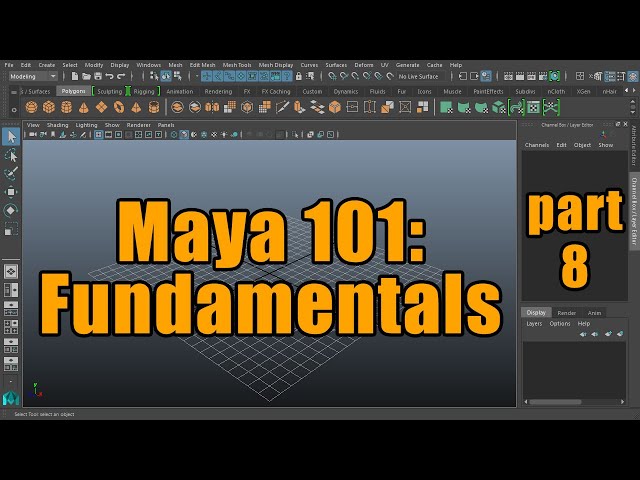Activate the Select tool arrow
Image resolution: width=640 pixels, height=480 pixels.
click(11, 137)
